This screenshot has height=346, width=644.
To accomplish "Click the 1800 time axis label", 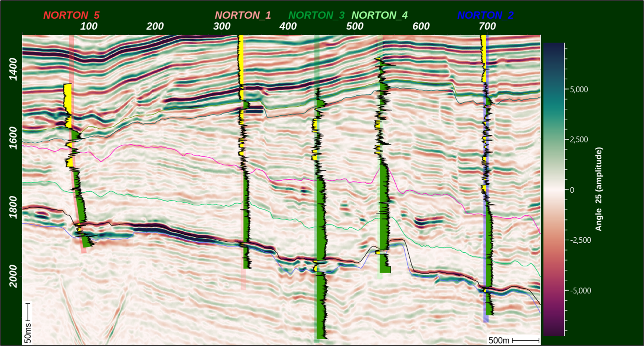I will tap(13, 207).
